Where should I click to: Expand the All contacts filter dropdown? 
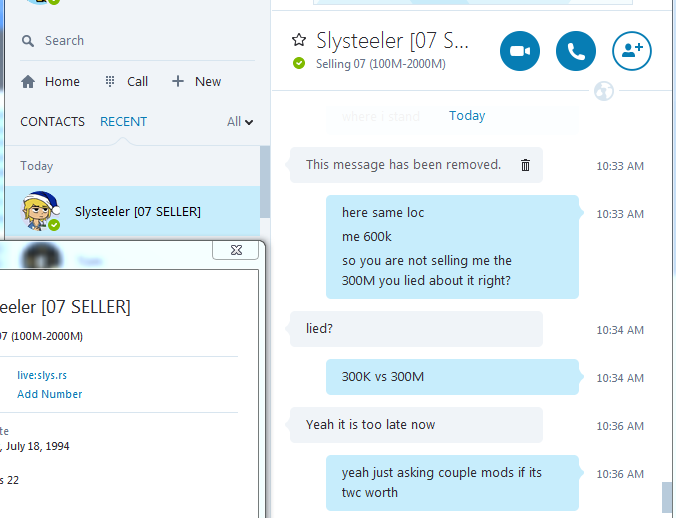tap(240, 122)
